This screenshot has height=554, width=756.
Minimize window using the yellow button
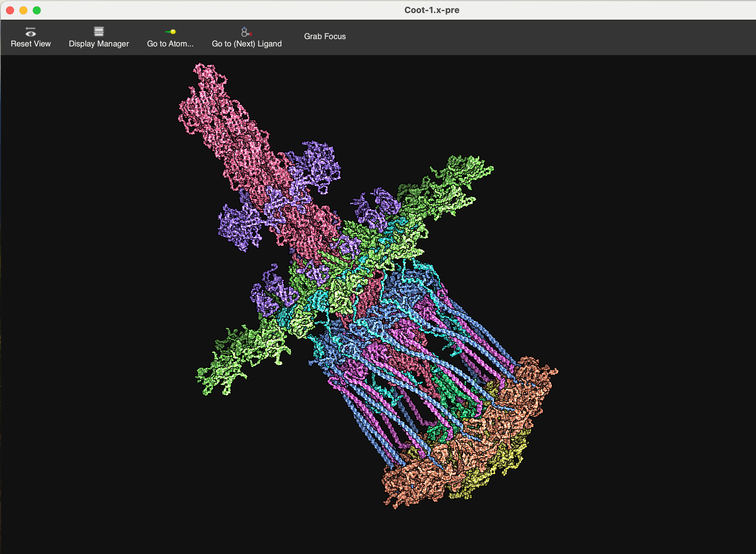pyautogui.click(x=23, y=10)
